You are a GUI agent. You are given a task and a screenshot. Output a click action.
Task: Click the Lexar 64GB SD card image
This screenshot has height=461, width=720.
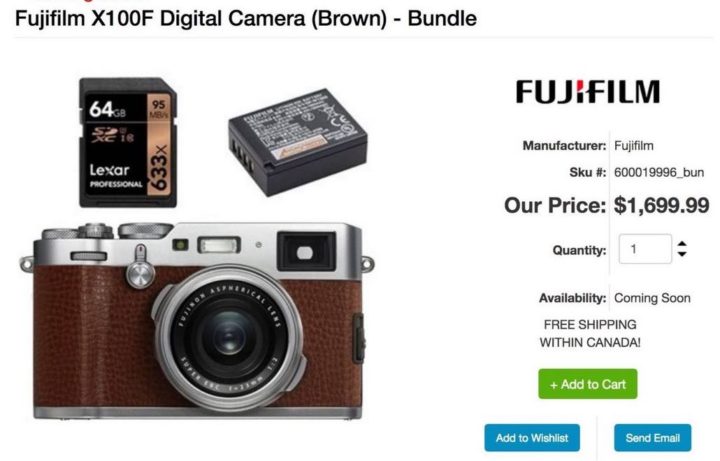point(128,142)
